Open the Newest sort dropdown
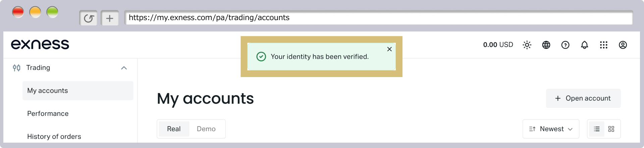This screenshot has width=644, height=148. pyautogui.click(x=551, y=129)
